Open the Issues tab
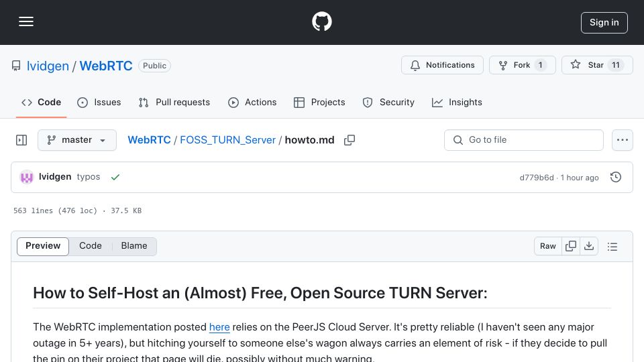This screenshot has width=644, height=362. (x=99, y=102)
